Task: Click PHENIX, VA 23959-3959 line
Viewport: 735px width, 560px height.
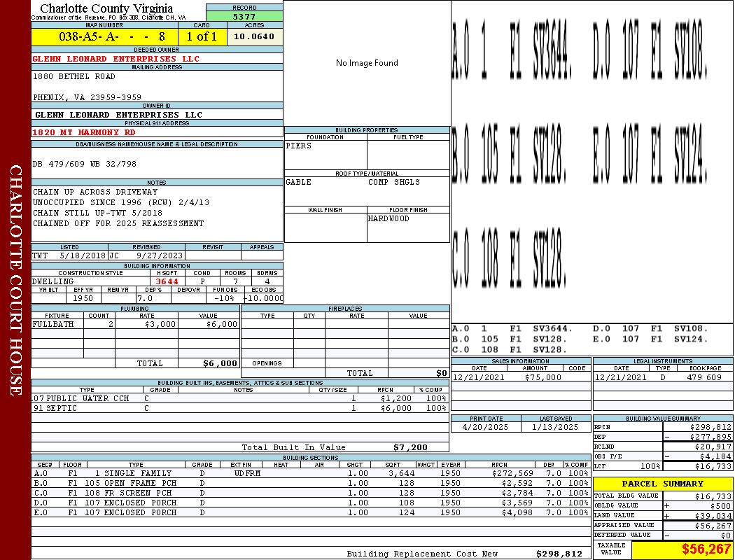Action: click(x=87, y=97)
